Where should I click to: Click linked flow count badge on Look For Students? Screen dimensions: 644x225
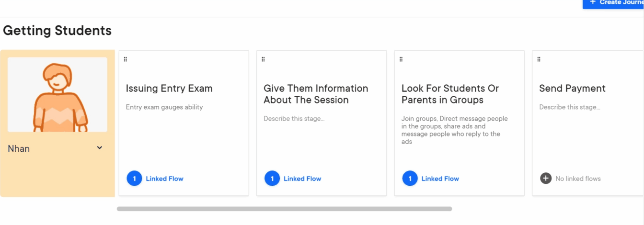[410, 179]
